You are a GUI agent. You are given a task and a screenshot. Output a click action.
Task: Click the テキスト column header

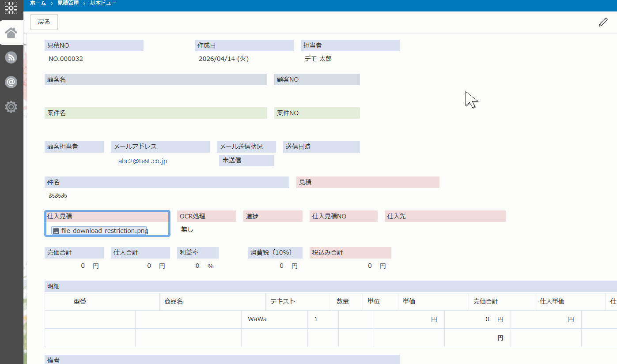pyautogui.click(x=299, y=302)
